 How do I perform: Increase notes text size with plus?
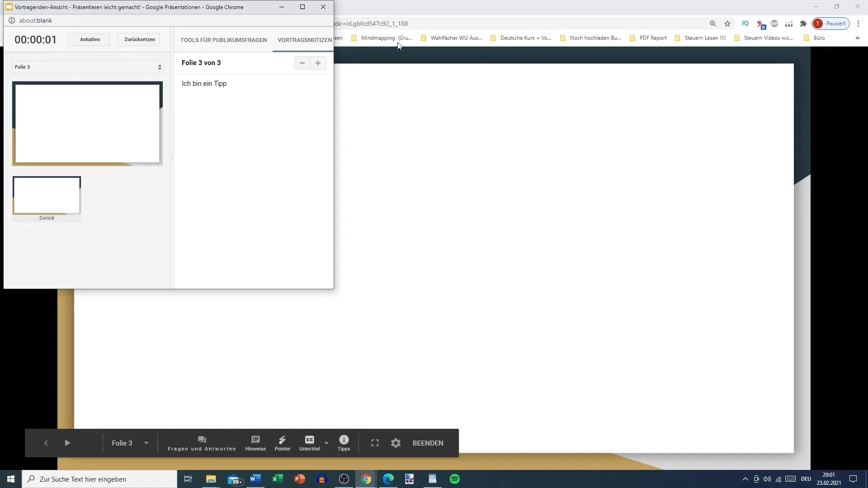(x=318, y=63)
